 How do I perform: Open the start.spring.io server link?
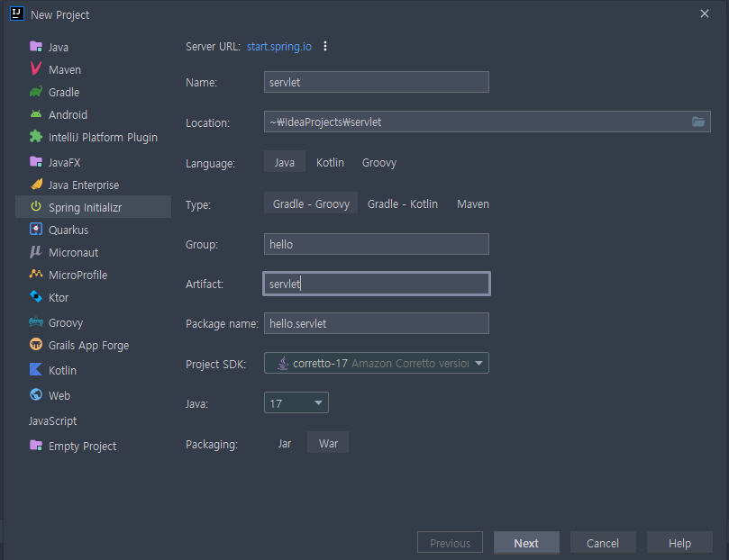tap(279, 47)
